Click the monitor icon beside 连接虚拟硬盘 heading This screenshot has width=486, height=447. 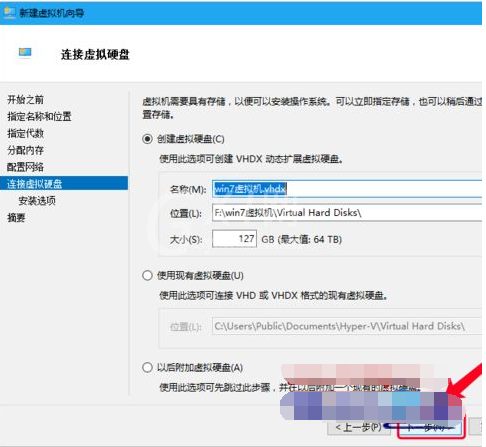click(x=25, y=53)
